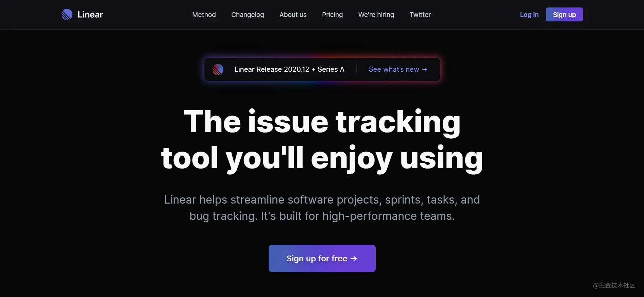
Task: Open the About us page
Action: pos(293,15)
